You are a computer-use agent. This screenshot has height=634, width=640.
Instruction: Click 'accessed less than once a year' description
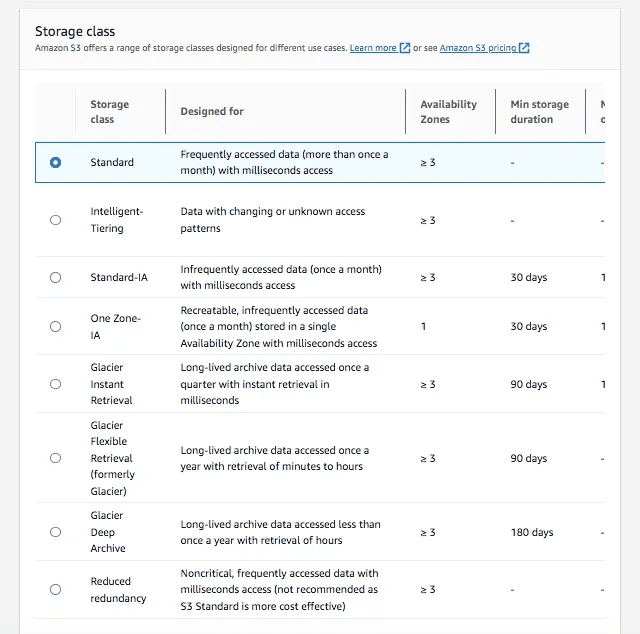[x=280, y=532]
